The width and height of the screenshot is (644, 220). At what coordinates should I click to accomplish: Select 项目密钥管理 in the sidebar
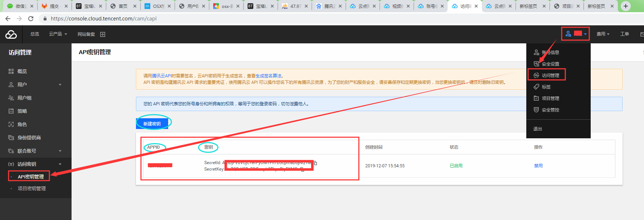32,188
